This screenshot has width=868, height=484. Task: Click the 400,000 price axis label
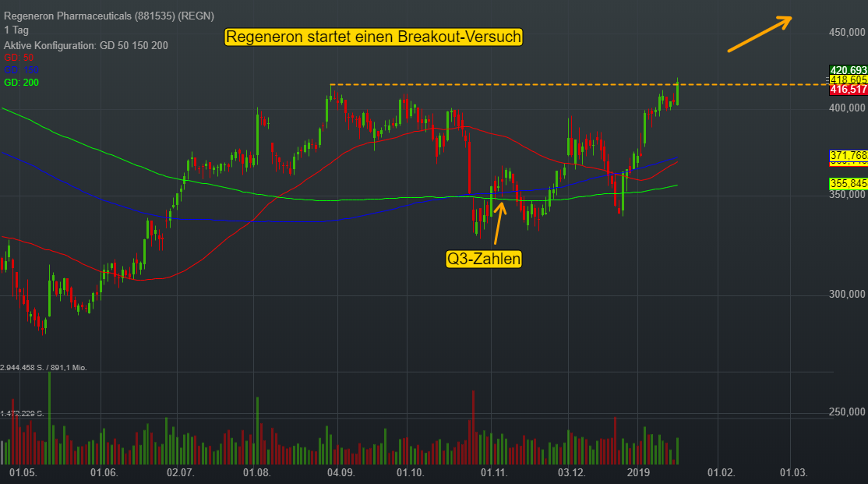[847, 108]
